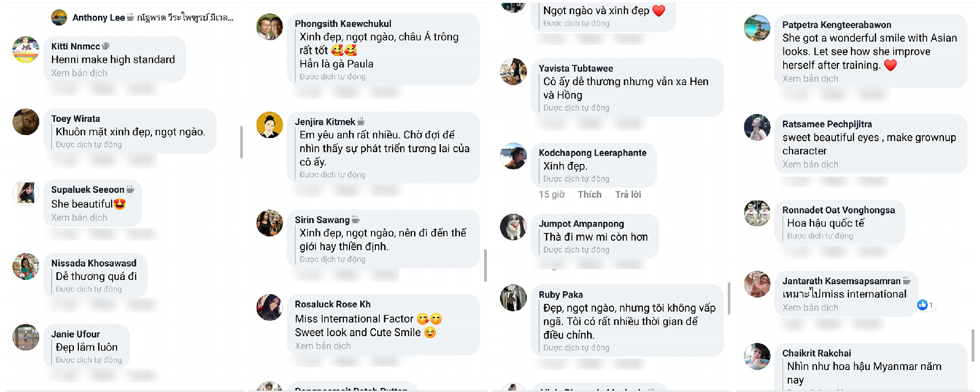Open Toey Wirata's cat profile picture

point(25,122)
